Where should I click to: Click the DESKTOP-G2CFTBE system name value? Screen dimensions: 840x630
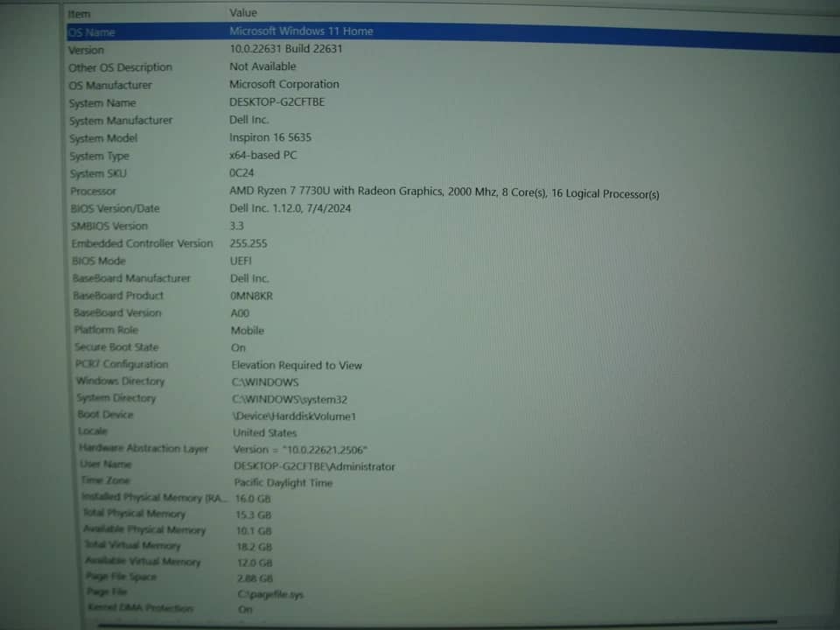(x=276, y=101)
